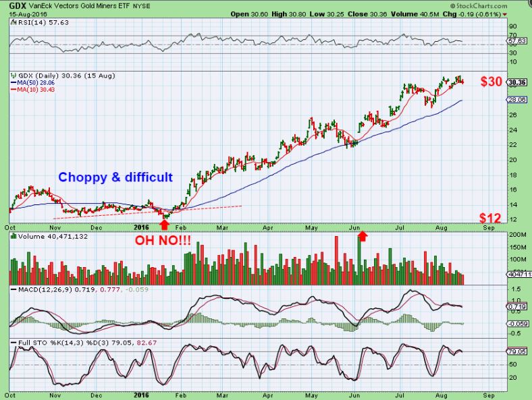The width and height of the screenshot is (532, 400).
Task: Click the Nov label under the price chart
Action: click(x=55, y=227)
